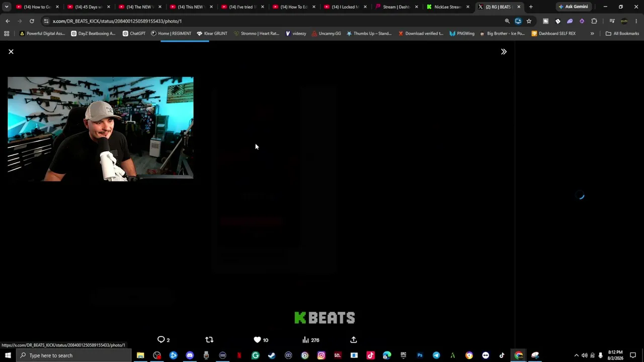View site information icon in address bar
Screen dimensions: 644x362
46,21
